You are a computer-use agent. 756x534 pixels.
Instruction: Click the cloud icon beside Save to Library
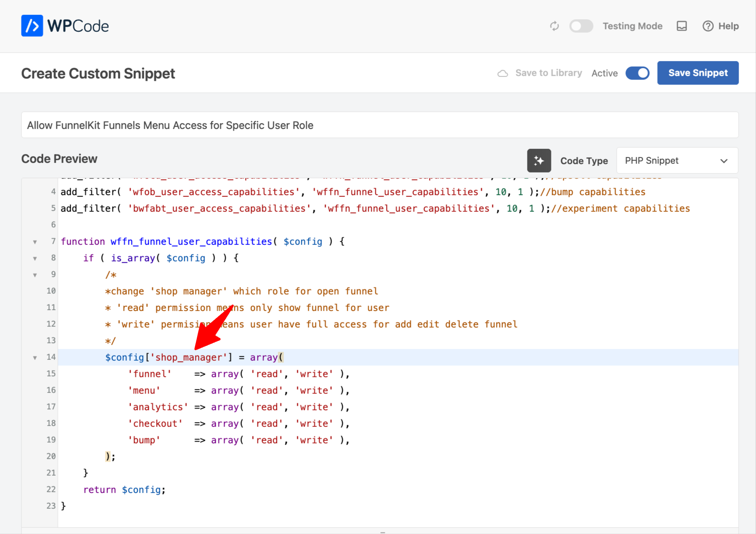[x=503, y=73]
